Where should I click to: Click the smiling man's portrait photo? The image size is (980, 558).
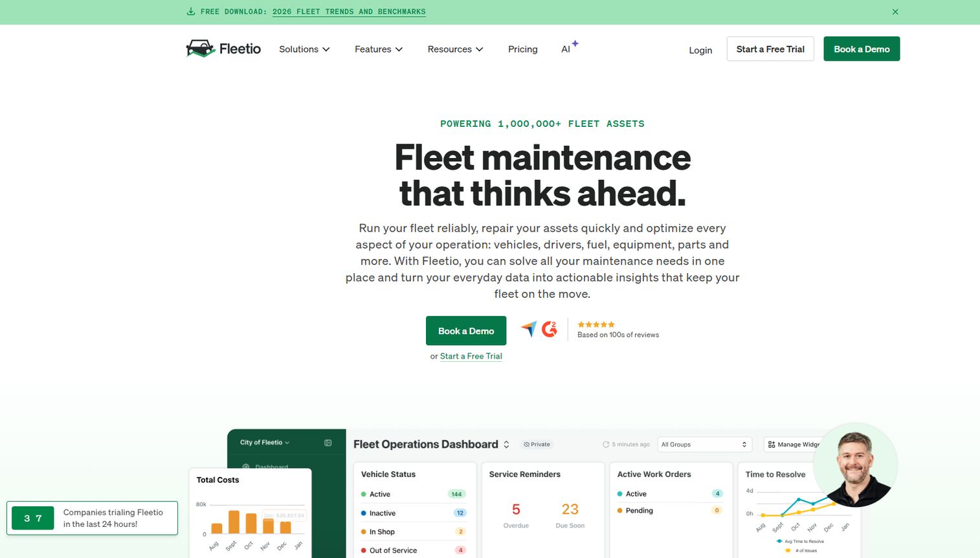point(856,465)
